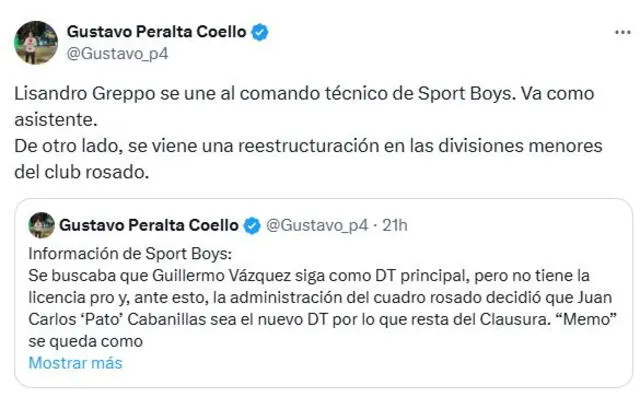Image resolution: width=640 pixels, height=397 pixels.
Task: Click the 'se queda como' truncated line
Action: (x=86, y=342)
